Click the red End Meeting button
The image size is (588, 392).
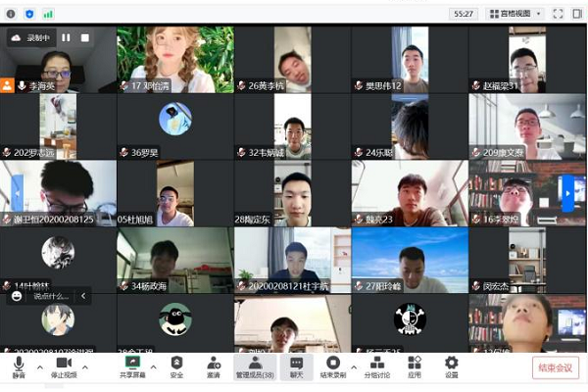(557, 367)
